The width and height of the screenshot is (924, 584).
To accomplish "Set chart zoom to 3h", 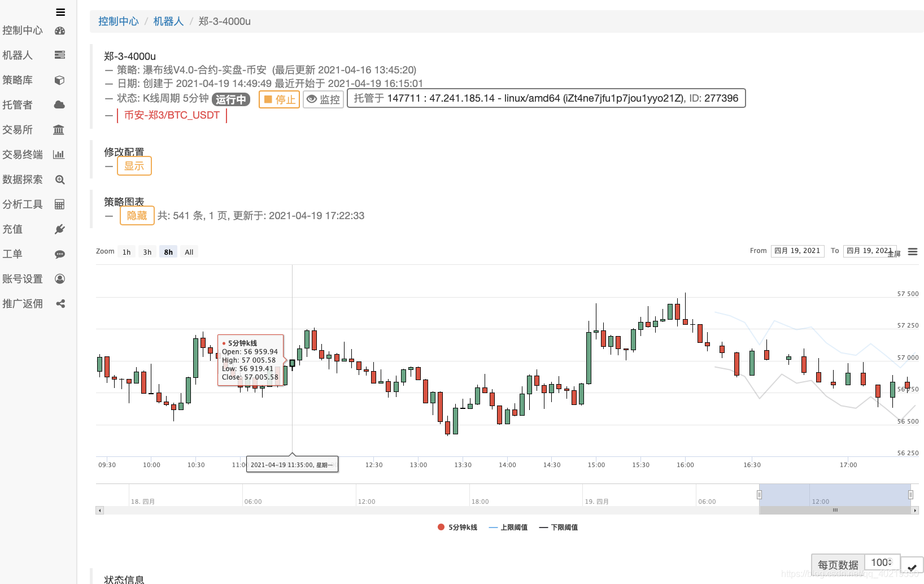I will 147,252.
